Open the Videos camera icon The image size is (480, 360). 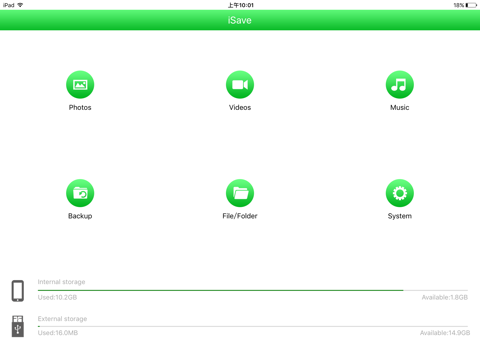(x=240, y=85)
